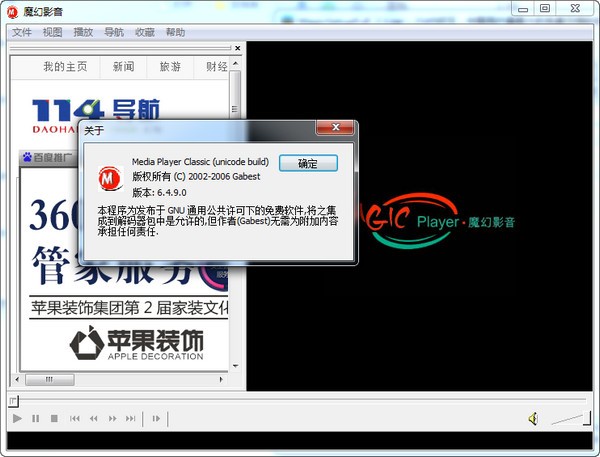Mute audio with the speaker icon
Image resolution: width=600 pixels, height=457 pixels.
pos(534,418)
